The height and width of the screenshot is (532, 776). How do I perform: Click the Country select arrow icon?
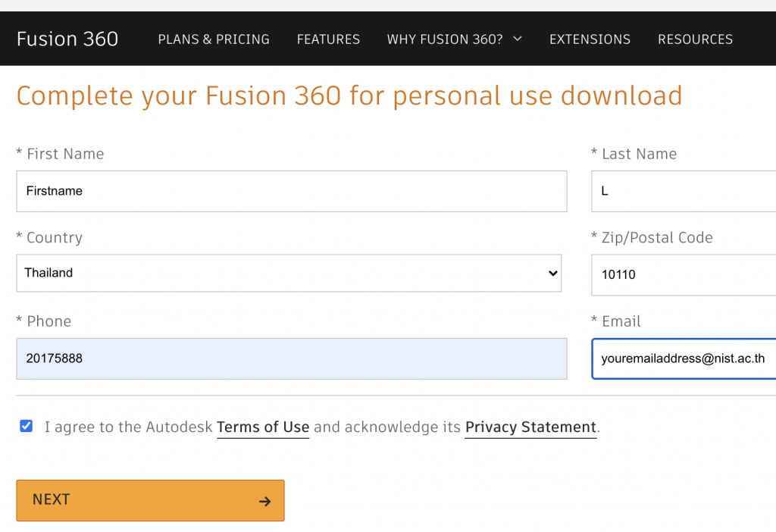pyautogui.click(x=552, y=274)
